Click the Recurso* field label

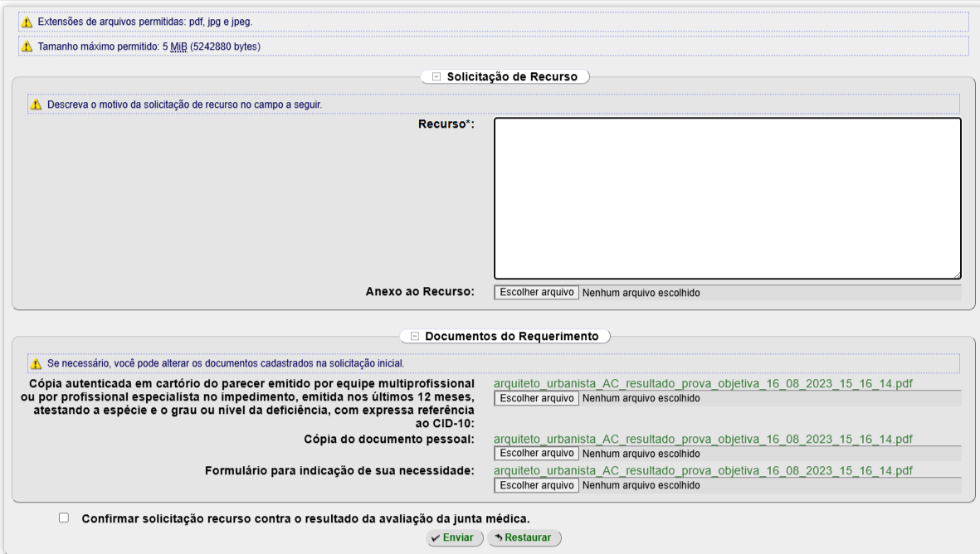(x=446, y=124)
